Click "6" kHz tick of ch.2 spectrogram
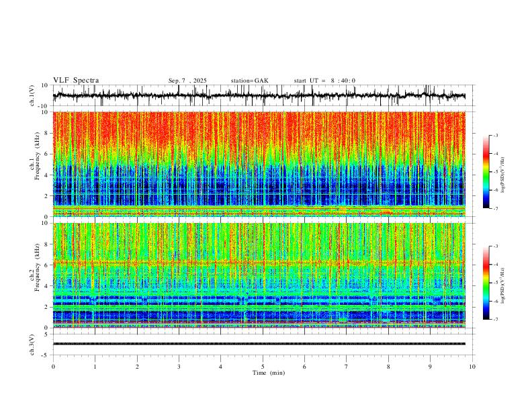The height and width of the screenshot is (411, 532). pyautogui.click(x=47, y=265)
